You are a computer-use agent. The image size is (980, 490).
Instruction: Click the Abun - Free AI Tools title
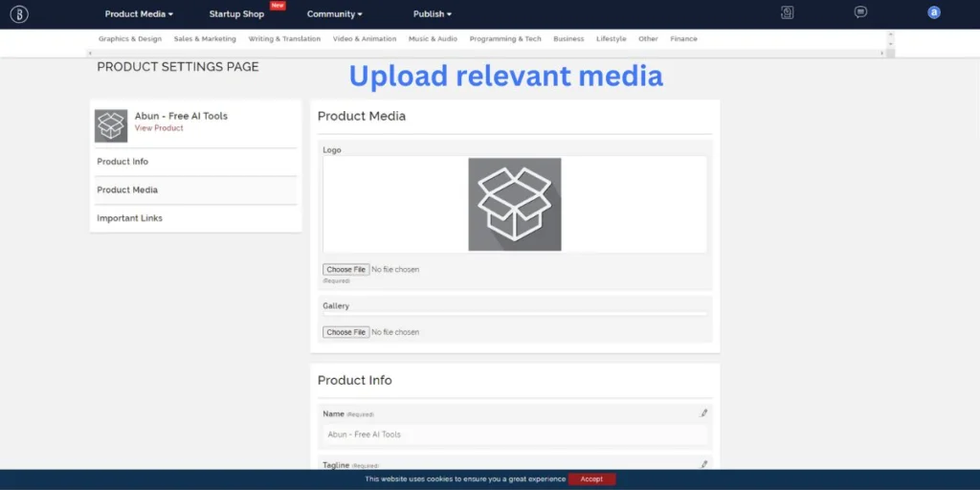(181, 116)
